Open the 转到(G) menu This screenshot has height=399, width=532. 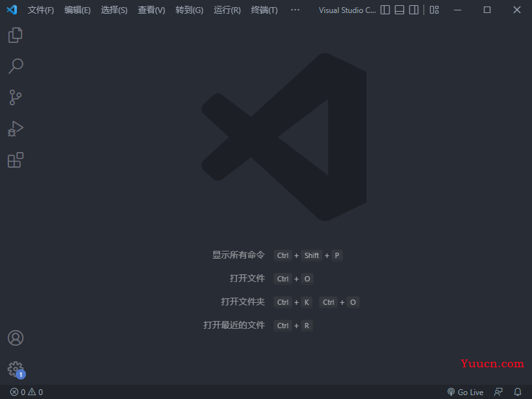coord(189,10)
